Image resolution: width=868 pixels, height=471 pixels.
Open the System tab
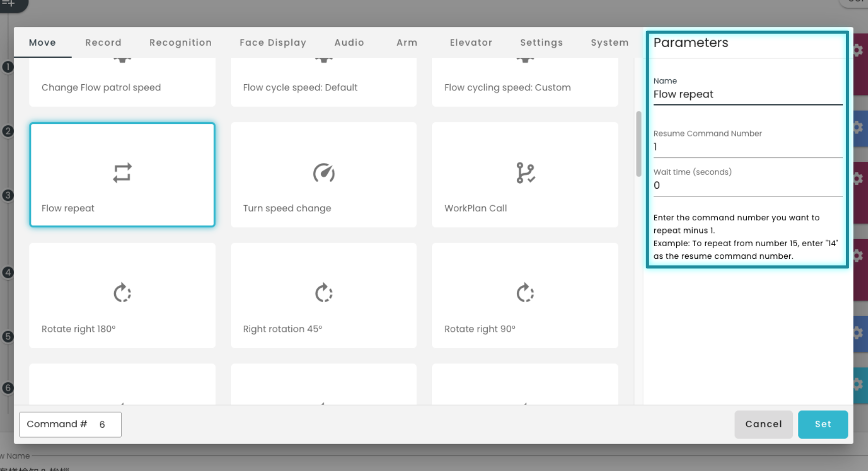point(610,43)
